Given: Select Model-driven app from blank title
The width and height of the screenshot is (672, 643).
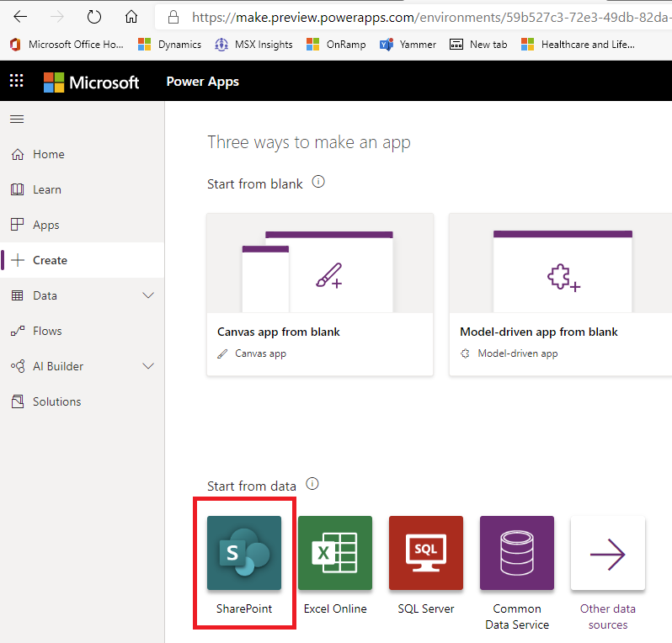Looking at the screenshot, I should coord(539,332).
